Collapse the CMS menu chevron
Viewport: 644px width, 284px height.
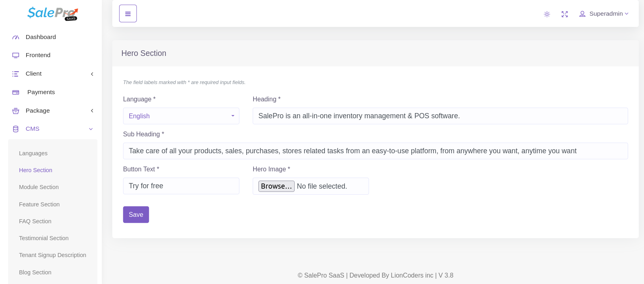[91, 129]
